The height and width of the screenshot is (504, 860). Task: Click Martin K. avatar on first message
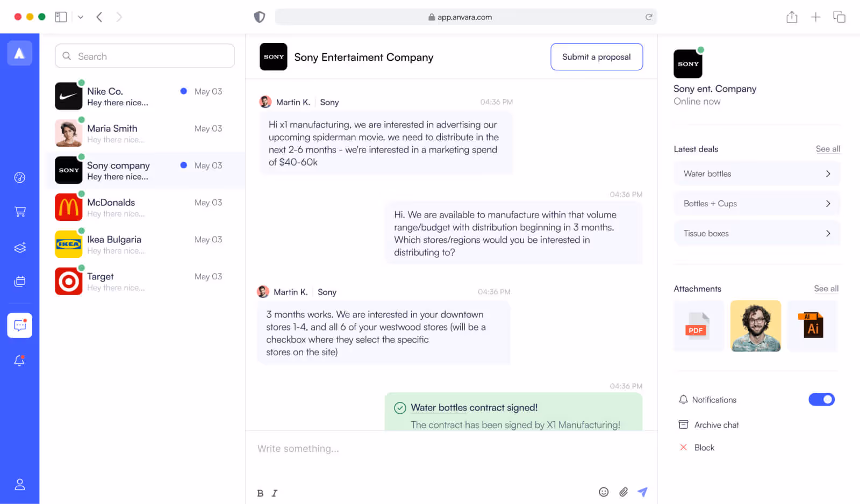266,102
